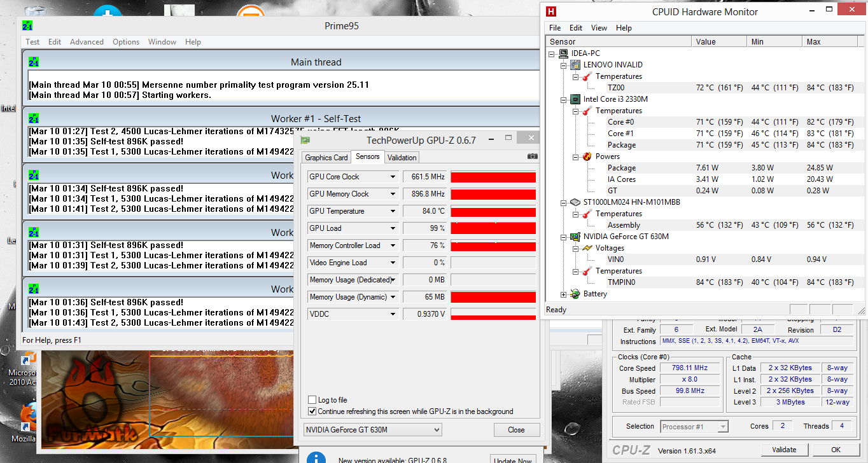Click the TechPowerUp GPU-Z title bar icon

click(x=305, y=140)
